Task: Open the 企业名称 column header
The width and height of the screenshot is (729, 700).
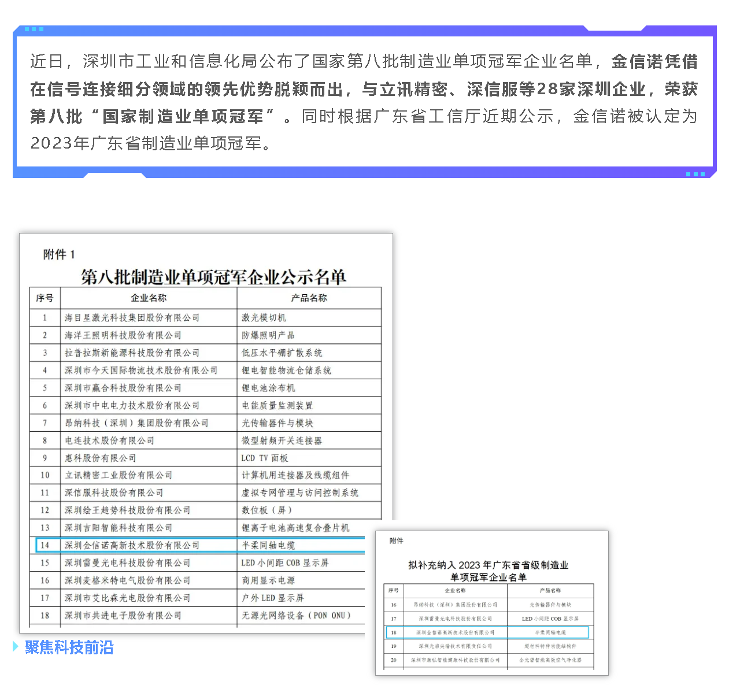Action: 148,298
